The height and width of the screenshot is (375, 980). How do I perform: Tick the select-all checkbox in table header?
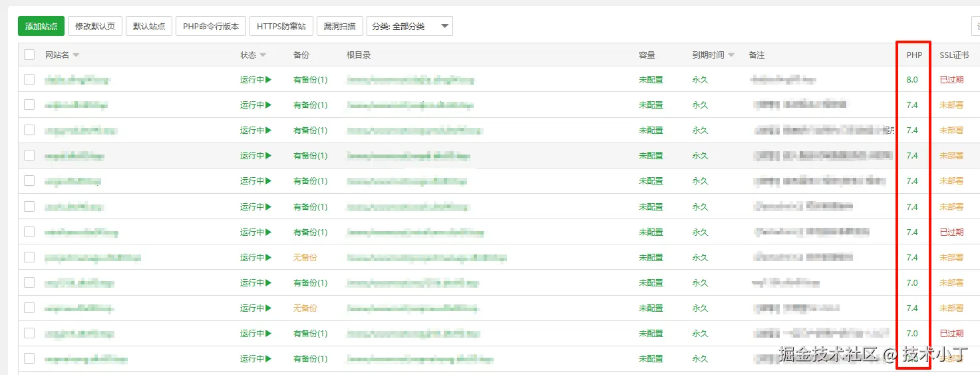click(x=29, y=55)
